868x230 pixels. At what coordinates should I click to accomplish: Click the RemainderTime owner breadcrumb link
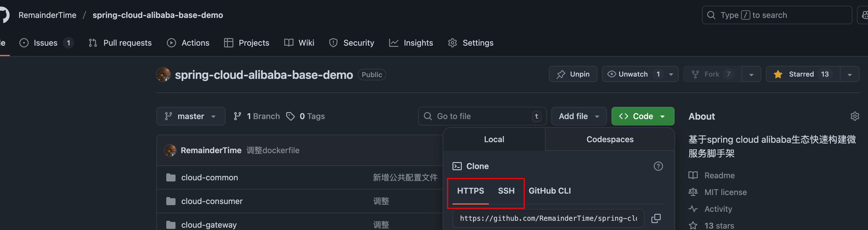coord(47,15)
